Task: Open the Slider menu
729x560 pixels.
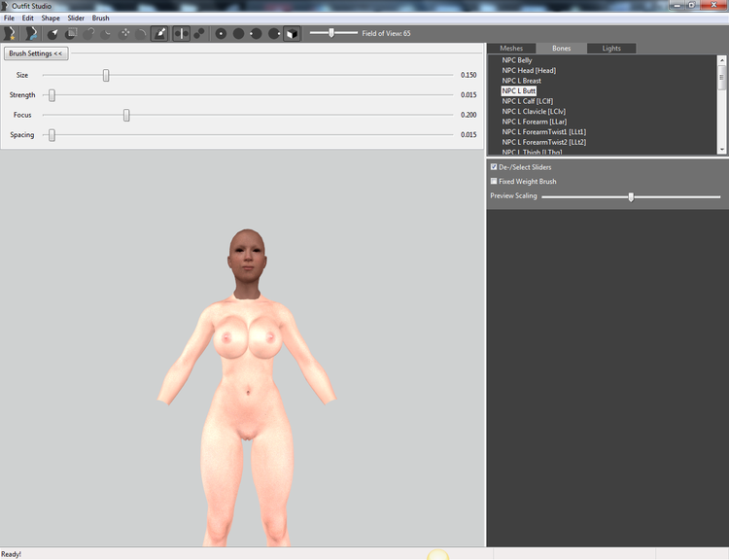Action: (x=76, y=18)
